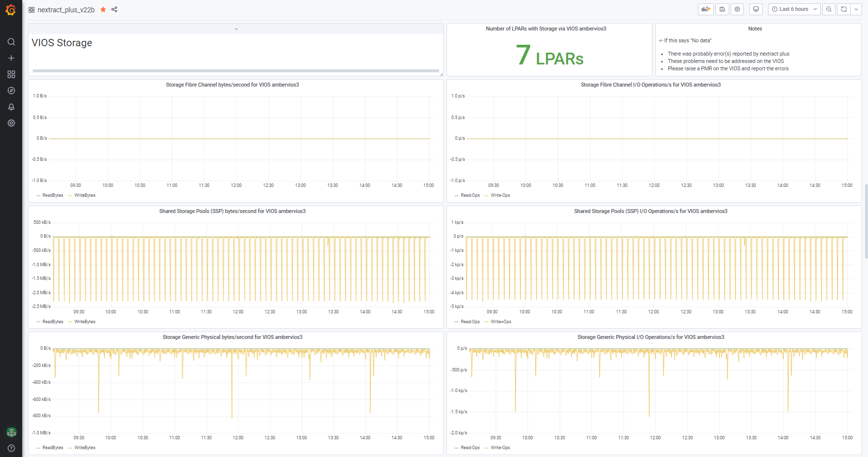The width and height of the screenshot is (868, 457).
Task: Toggle ReadBytes series in Fibre Channel bytes legend
Action: click(x=53, y=195)
